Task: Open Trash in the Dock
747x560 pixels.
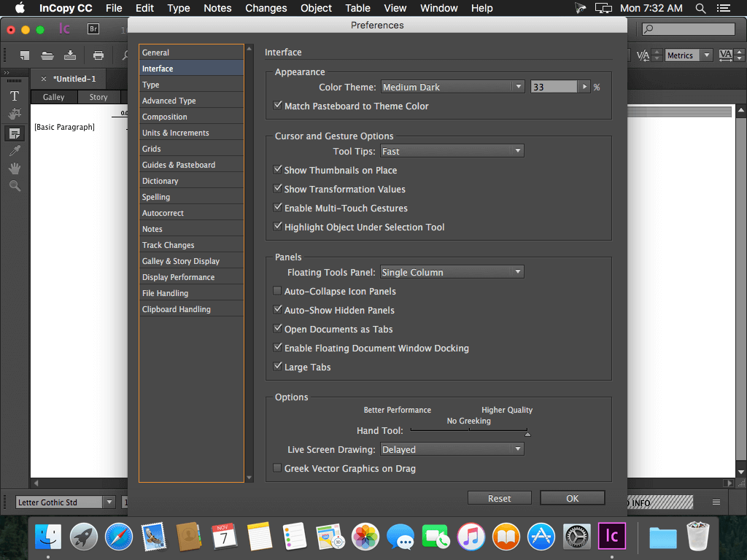Action: (x=698, y=537)
